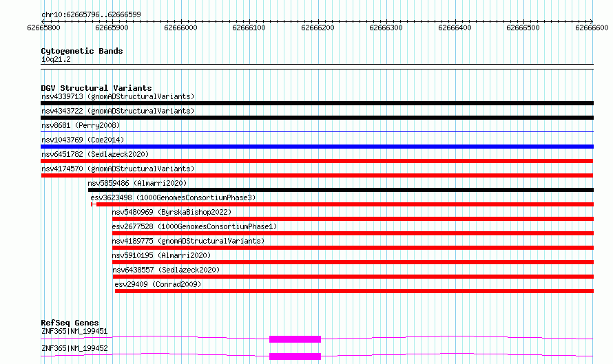
Task: Click the 62665900 ruler coordinate
Action: [112, 28]
